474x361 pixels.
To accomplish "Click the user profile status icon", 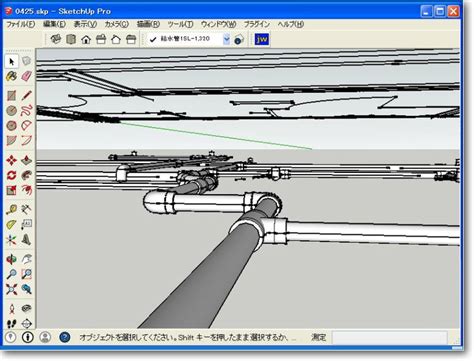I will tap(45, 337).
